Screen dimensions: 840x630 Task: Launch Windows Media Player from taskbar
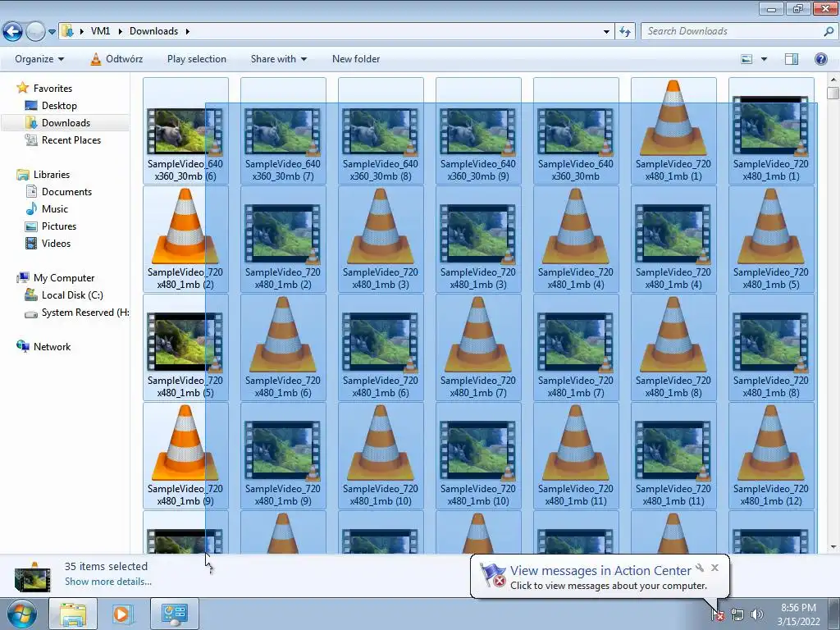coord(121,614)
